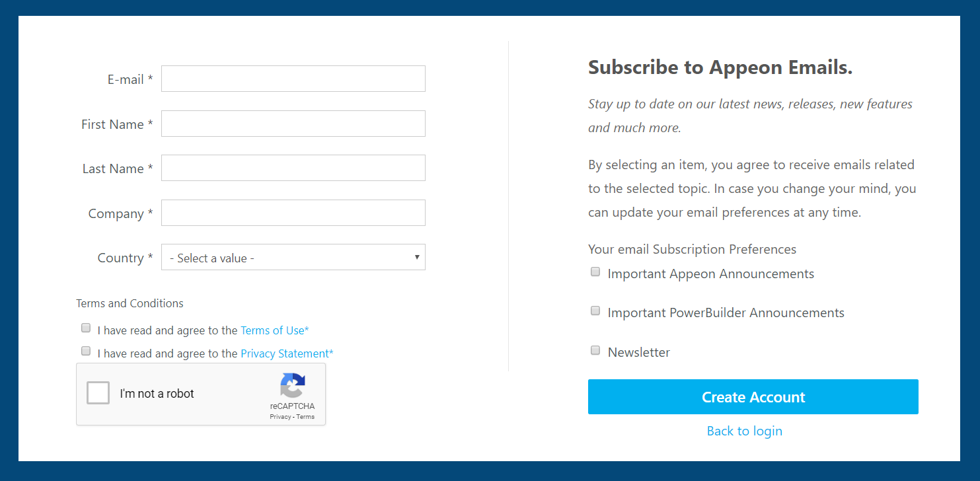Agree to the Terms of Use checkbox
Image resolution: width=980 pixels, height=481 pixels.
86,328
